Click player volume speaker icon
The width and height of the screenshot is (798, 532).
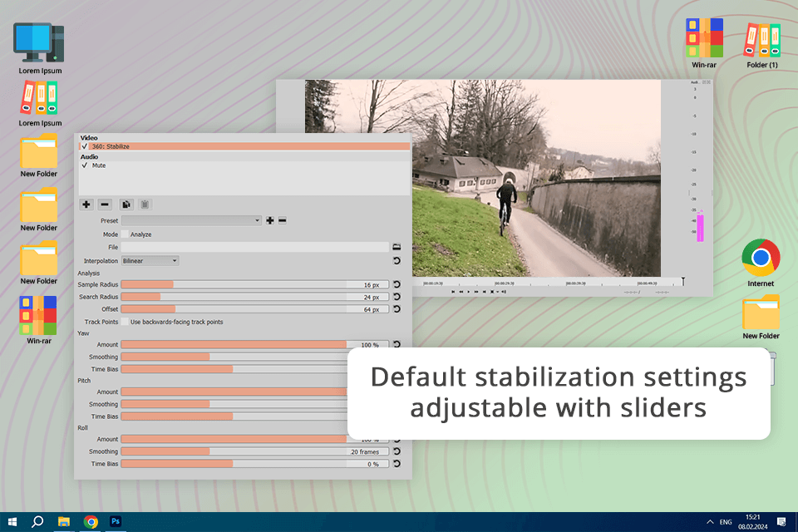pyautogui.click(x=504, y=292)
